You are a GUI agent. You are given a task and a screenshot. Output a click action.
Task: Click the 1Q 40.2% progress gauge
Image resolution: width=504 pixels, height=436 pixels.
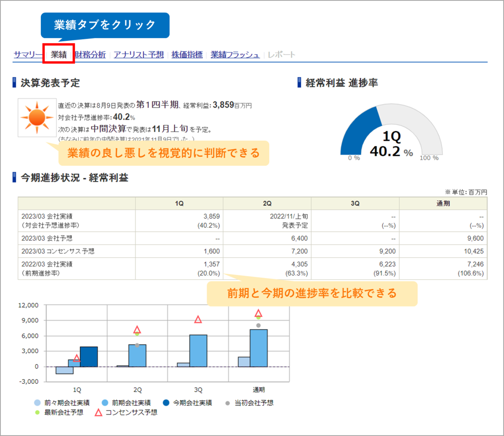[x=390, y=139]
